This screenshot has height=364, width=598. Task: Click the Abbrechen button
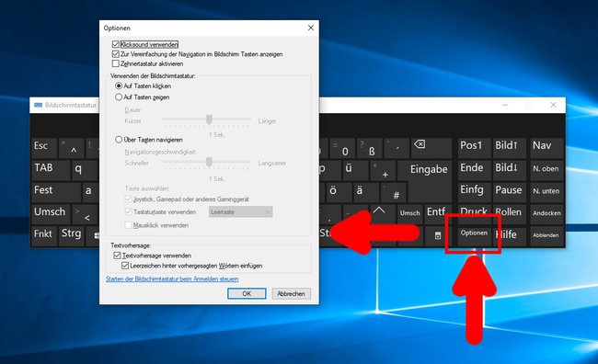(291, 293)
